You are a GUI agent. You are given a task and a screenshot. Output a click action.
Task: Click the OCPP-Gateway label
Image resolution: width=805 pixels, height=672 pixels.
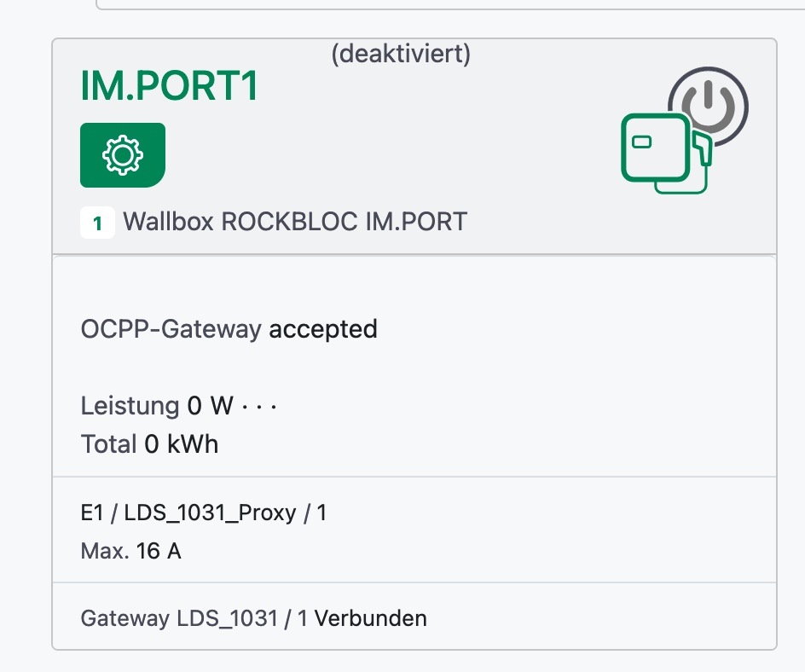(171, 329)
